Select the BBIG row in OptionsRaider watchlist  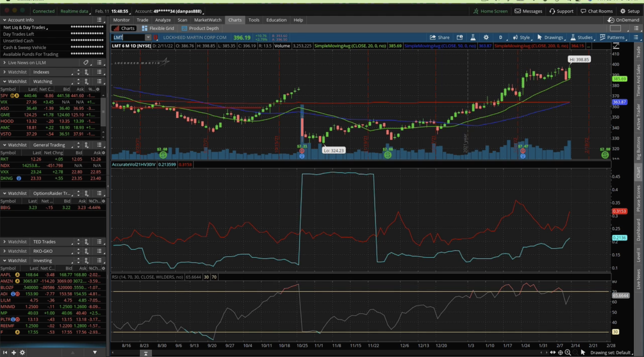tap(53, 208)
